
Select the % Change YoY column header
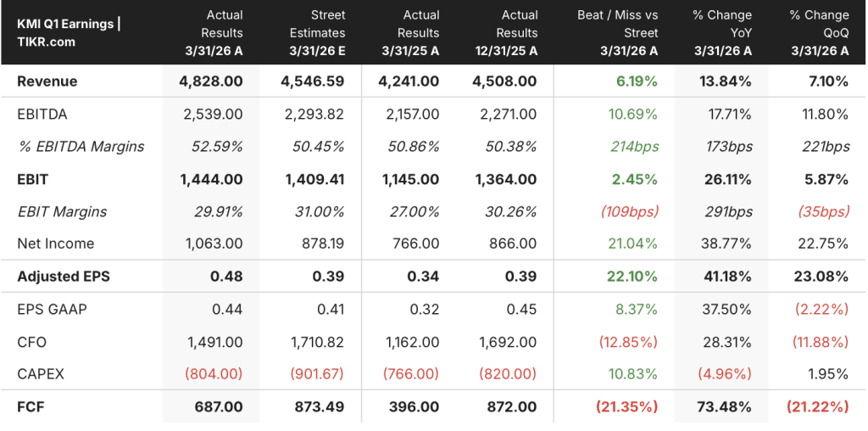click(x=722, y=33)
